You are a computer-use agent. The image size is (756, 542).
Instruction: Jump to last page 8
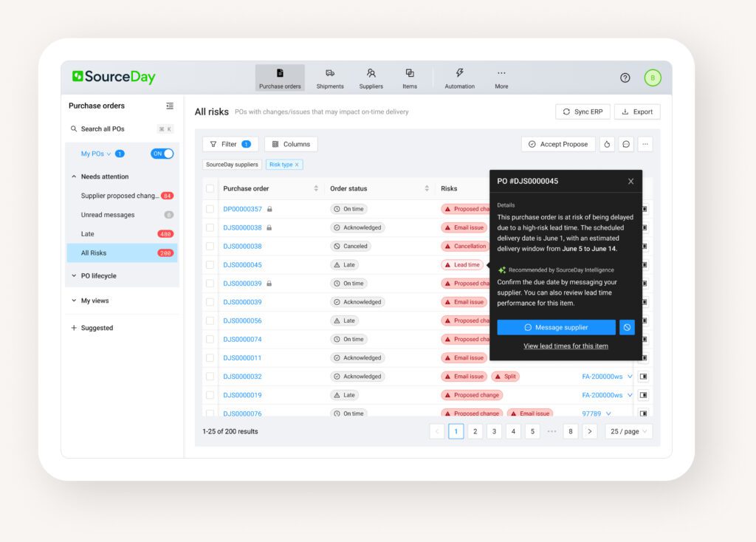point(571,431)
